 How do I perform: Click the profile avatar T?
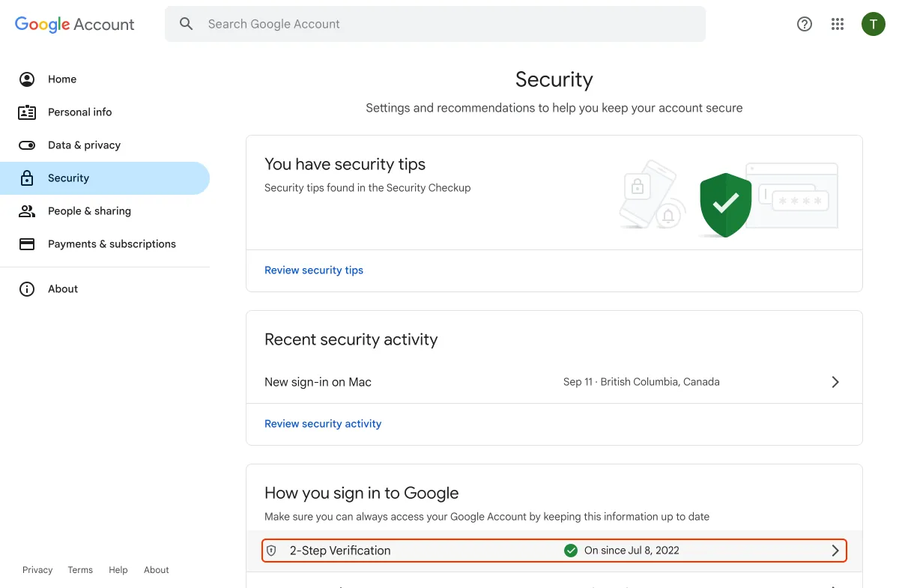pos(873,24)
